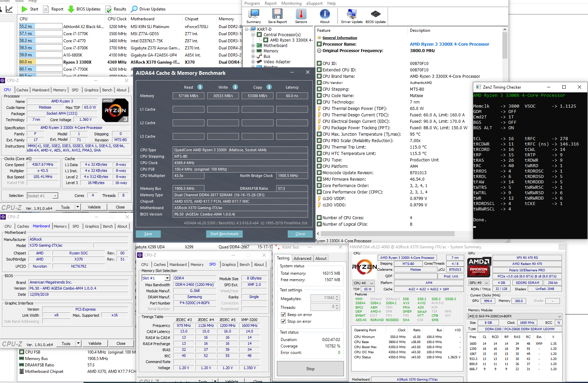Click the blue Processor Name value in HWiNFO
588x383 pixels.
449,44
